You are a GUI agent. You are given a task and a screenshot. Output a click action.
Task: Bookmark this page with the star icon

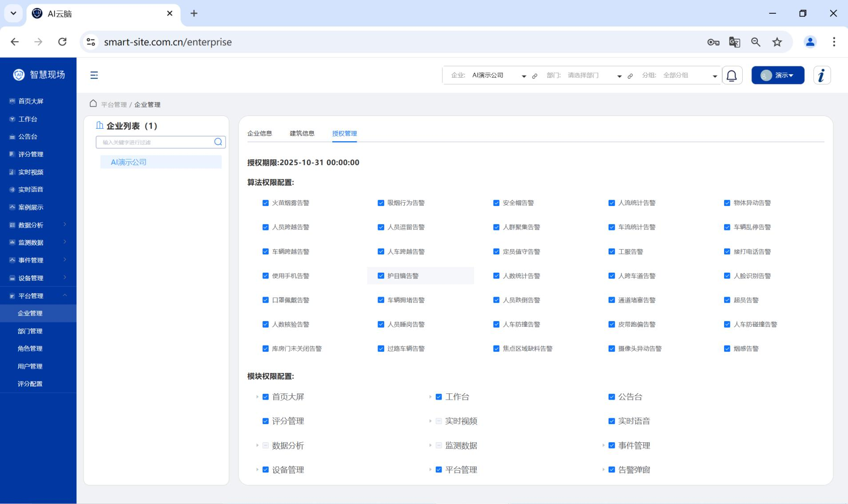(x=777, y=42)
